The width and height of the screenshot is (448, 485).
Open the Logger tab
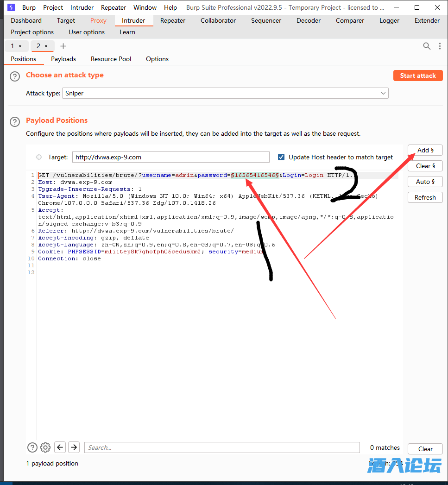(x=389, y=20)
